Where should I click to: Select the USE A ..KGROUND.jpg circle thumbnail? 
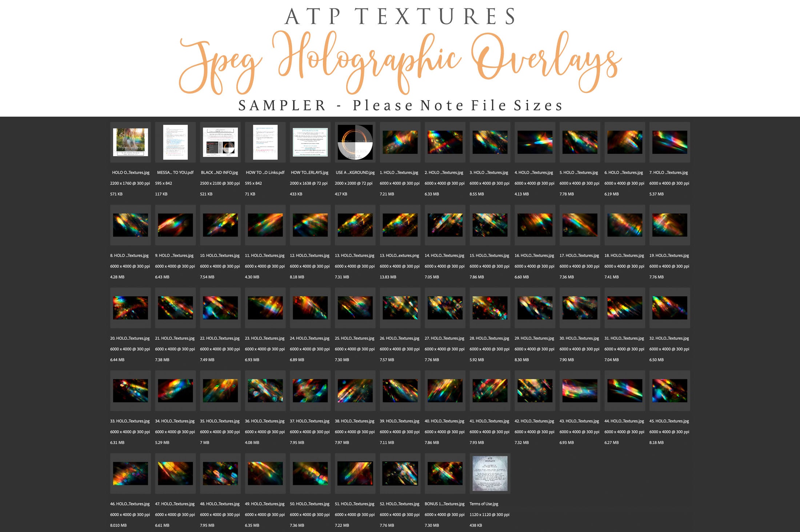[355, 142]
